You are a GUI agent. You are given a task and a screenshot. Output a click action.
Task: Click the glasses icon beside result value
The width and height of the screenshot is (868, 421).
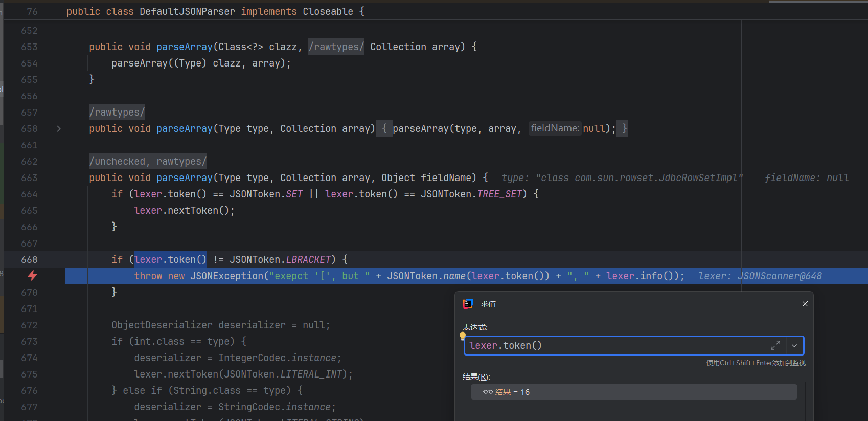(488, 392)
